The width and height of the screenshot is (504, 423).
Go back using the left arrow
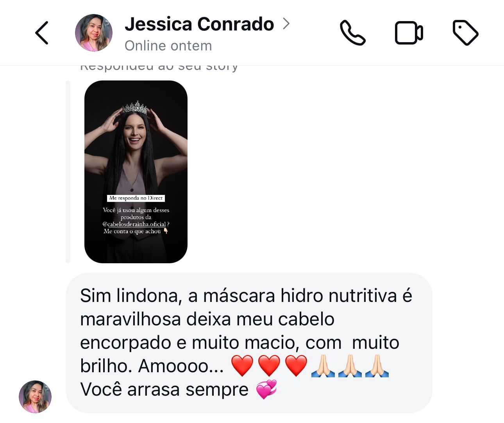pyautogui.click(x=42, y=33)
